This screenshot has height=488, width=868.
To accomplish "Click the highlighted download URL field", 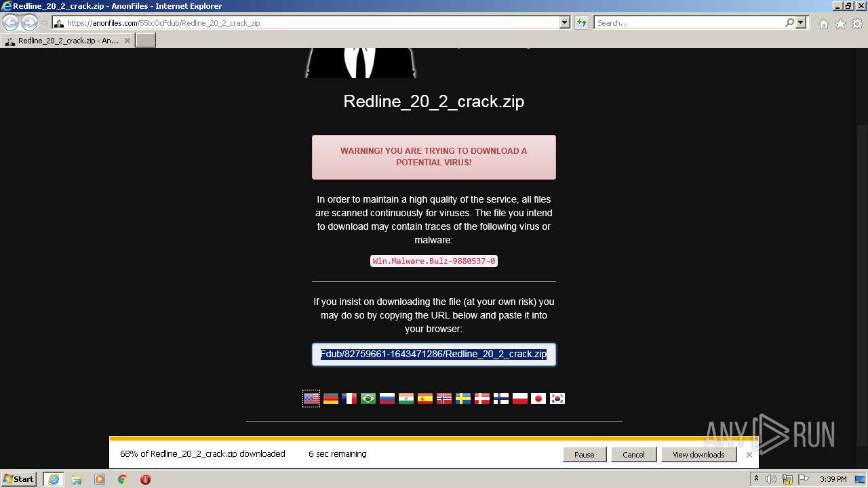I will click(x=434, y=354).
